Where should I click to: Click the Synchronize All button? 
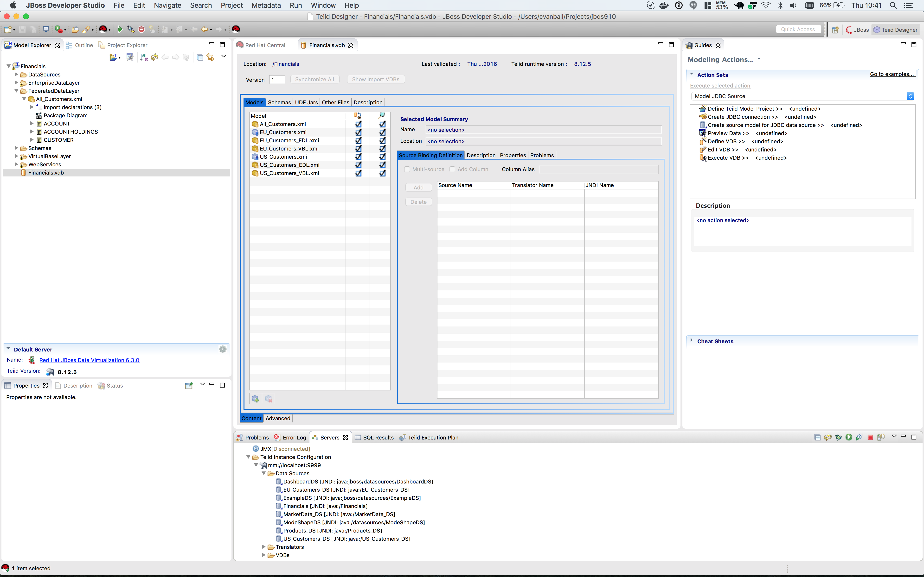315,79
